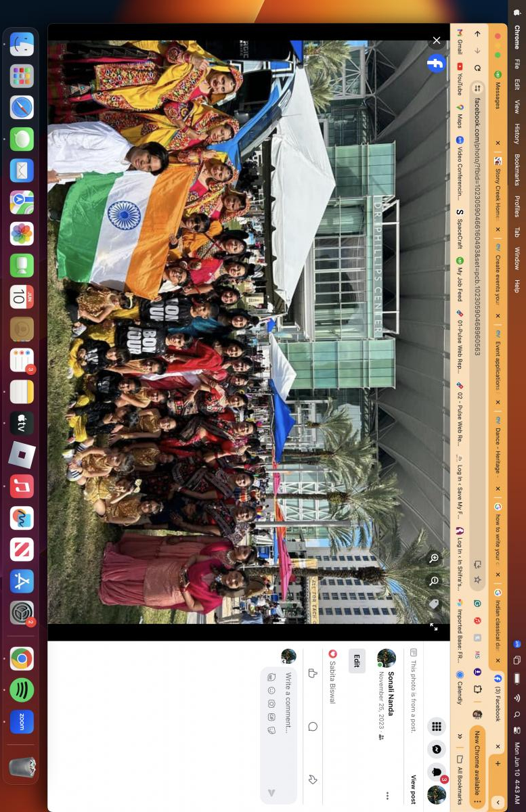View site information icon in address bar
Screen dimensions: 526x812
pos(477,88)
